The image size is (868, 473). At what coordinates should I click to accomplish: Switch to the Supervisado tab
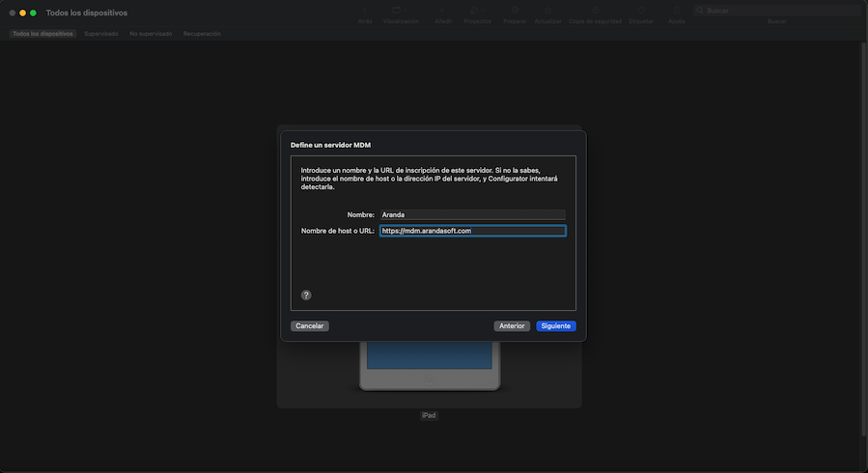coord(100,34)
